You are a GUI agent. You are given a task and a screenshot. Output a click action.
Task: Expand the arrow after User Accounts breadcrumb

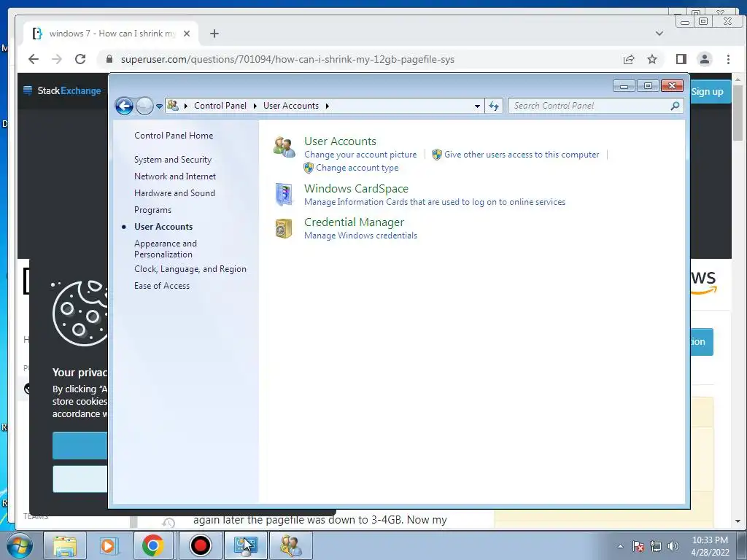(x=328, y=106)
